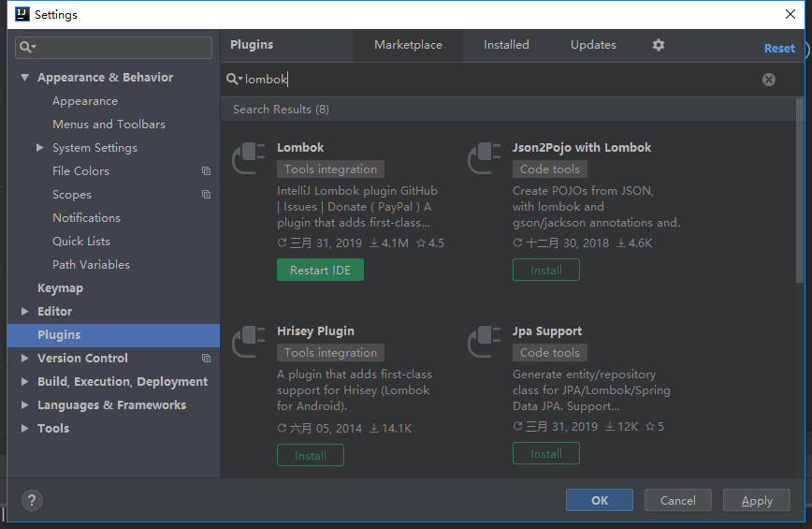
Task: Open Path Variables settings
Action: click(x=91, y=264)
